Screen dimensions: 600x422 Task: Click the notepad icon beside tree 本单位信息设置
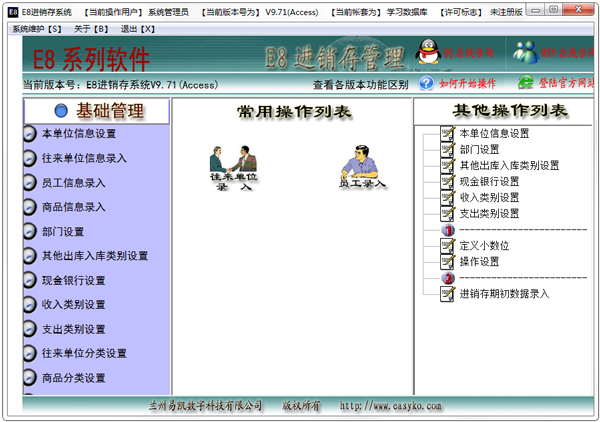click(448, 134)
